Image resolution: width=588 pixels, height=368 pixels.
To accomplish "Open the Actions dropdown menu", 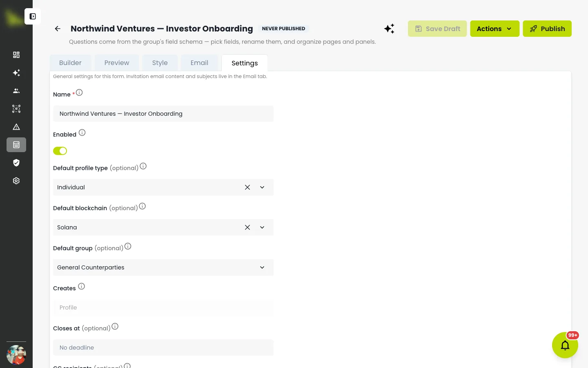I will [x=494, y=29].
